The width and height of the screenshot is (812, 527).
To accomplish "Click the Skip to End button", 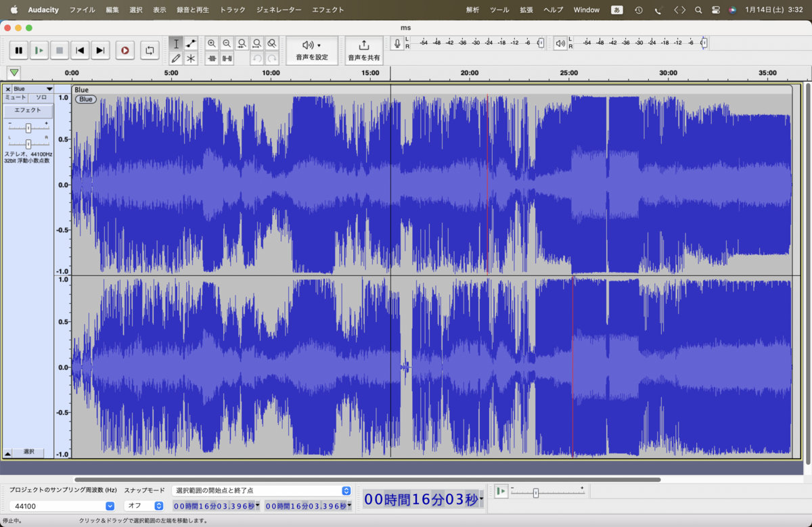I will [100, 50].
